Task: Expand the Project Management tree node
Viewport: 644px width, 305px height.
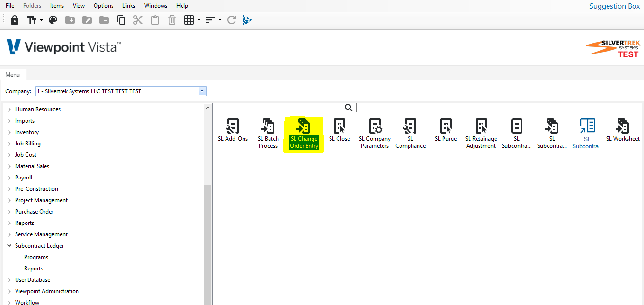Action: (x=9, y=200)
